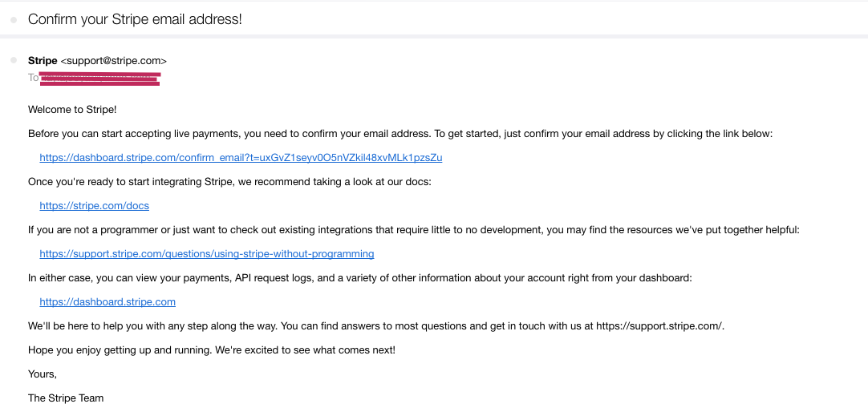Click the 'In either case, you can view' paragraph
The height and width of the screenshot is (416, 868).
pyautogui.click(x=360, y=278)
